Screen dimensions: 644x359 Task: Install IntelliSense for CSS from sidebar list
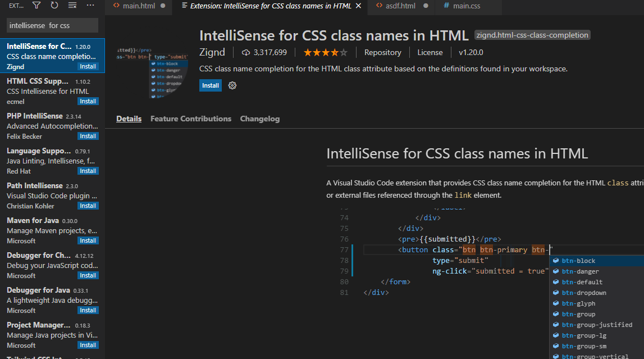coord(88,66)
